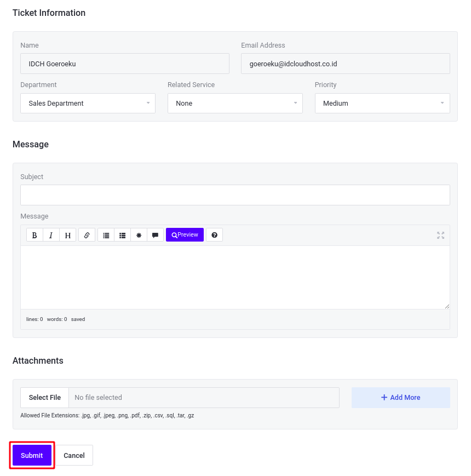Submit the support ticket
This screenshot has height=476, width=471.
(31, 455)
